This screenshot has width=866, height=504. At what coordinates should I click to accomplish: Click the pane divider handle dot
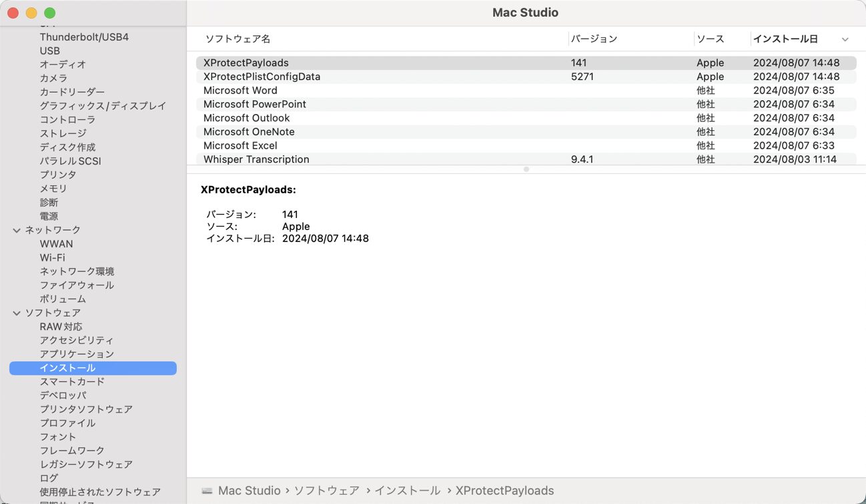pos(526,169)
